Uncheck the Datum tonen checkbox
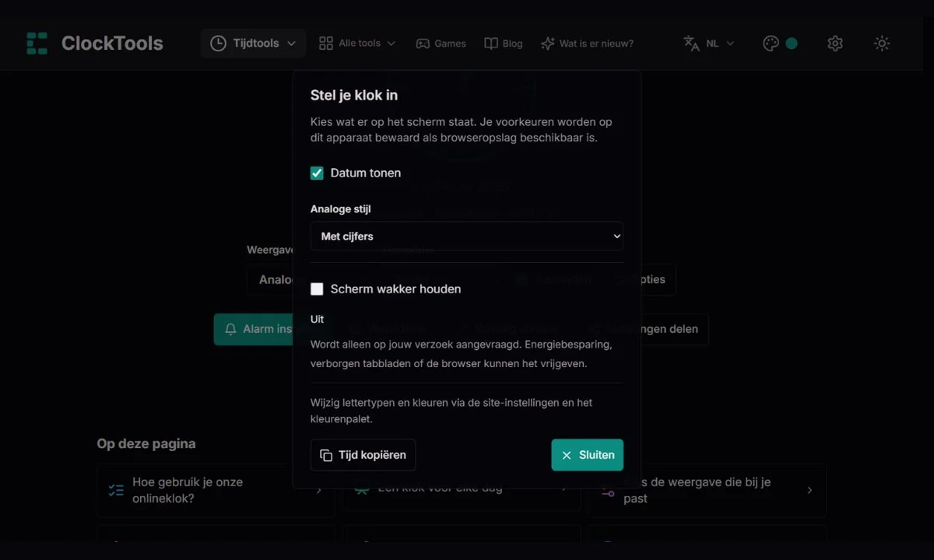This screenshot has height=560, width=934. 317,173
